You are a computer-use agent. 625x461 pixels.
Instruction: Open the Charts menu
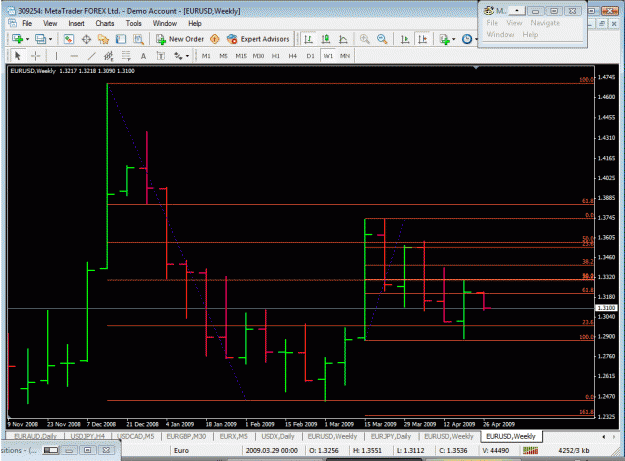(x=105, y=24)
